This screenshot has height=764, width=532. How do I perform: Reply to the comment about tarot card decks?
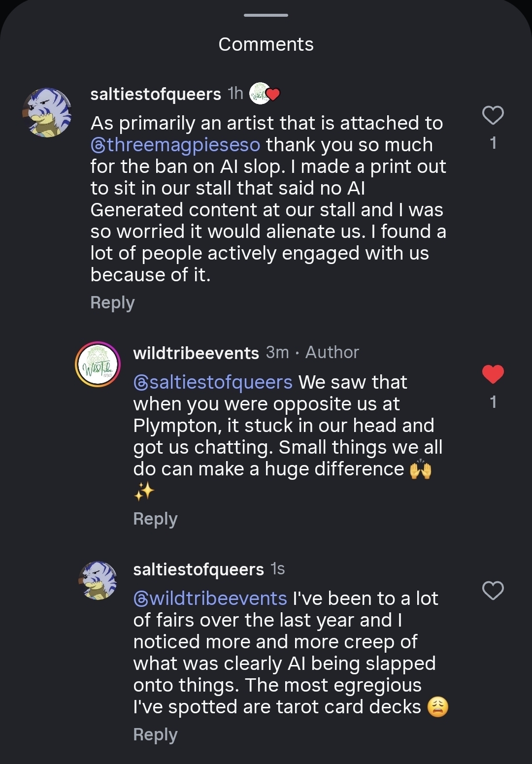point(155,734)
